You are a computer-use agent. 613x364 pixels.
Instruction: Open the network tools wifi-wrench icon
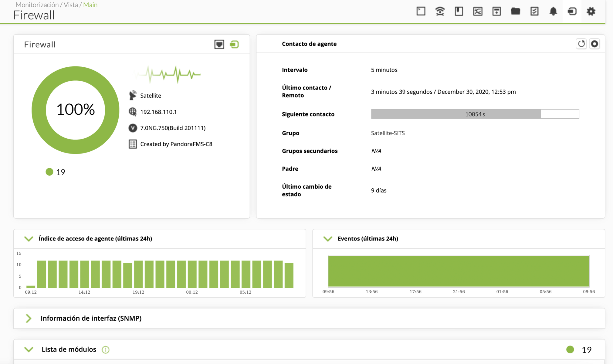440,11
